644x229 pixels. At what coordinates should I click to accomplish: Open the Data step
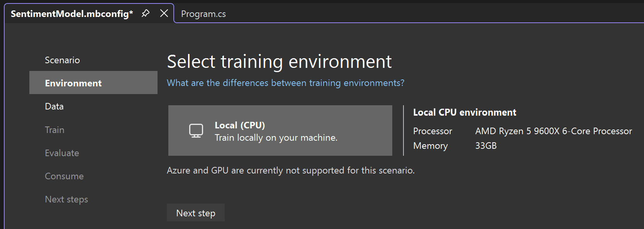click(x=54, y=106)
